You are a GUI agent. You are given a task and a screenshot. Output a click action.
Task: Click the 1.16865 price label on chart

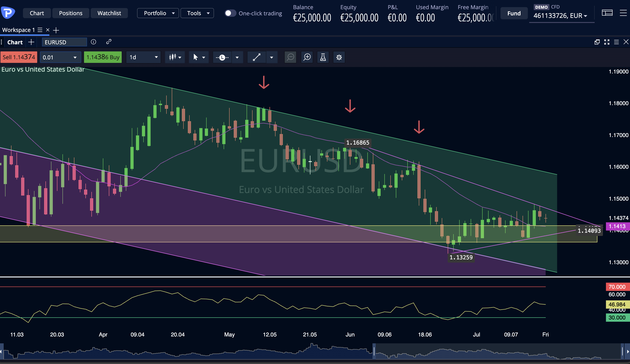point(358,143)
